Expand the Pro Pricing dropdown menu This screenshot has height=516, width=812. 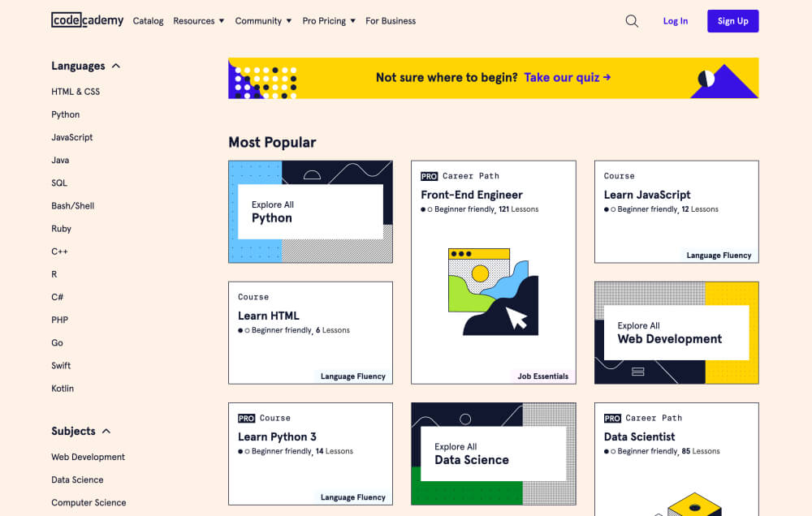pyautogui.click(x=329, y=21)
